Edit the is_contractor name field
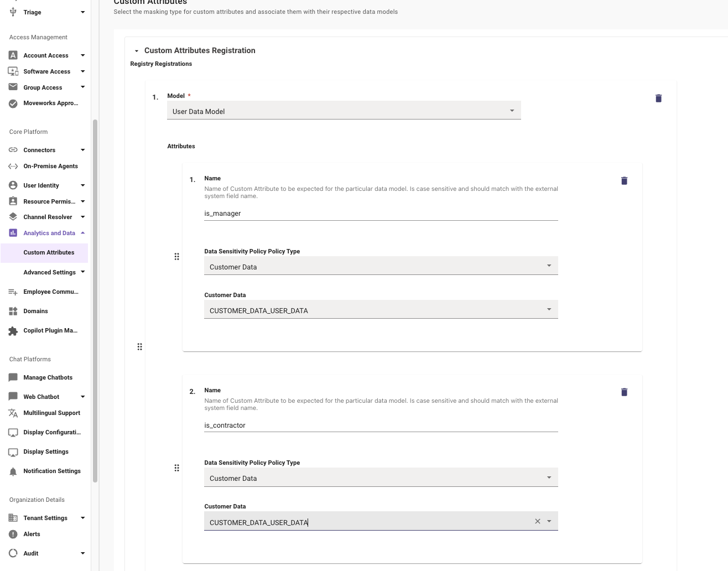The image size is (728, 571). coord(381,425)
